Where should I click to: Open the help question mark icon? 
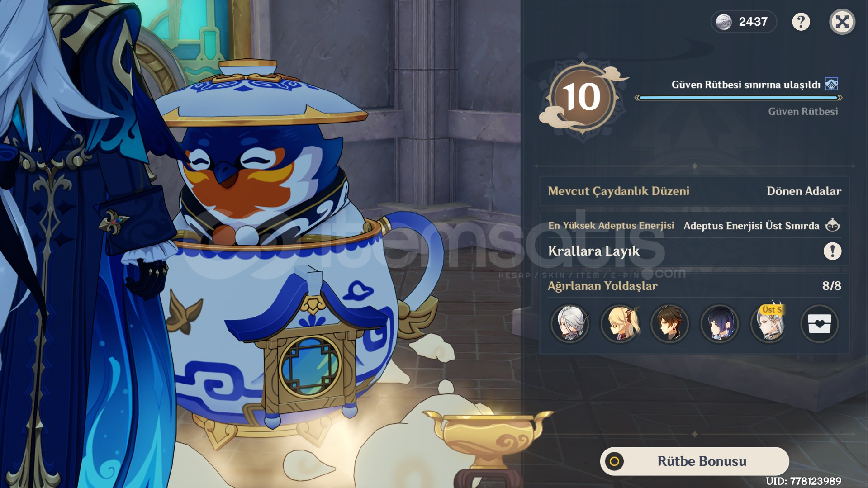(801, 22)
